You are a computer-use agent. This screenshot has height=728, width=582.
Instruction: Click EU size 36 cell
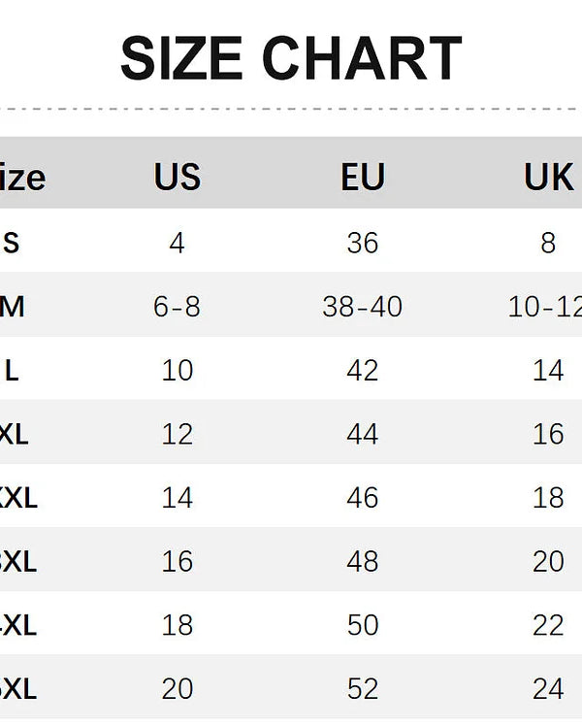363,243
